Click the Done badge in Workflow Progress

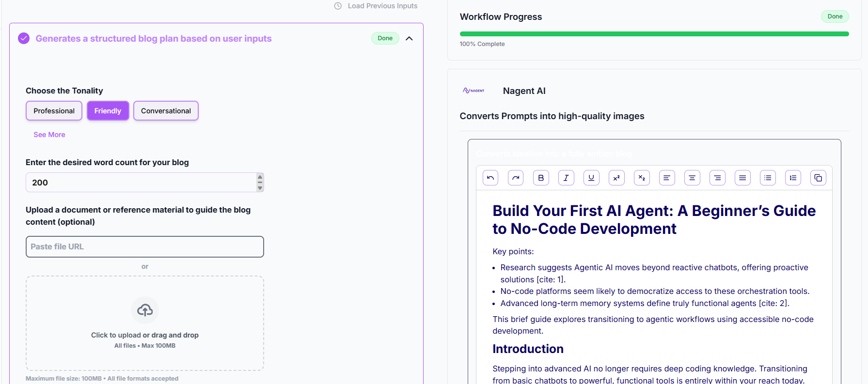pyautogui.click(x=835, y=16)
